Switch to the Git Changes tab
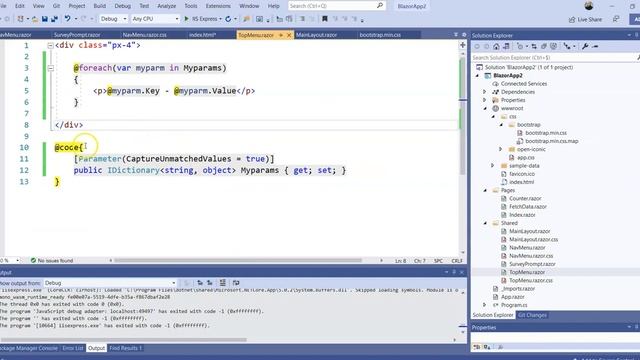 pyautogui.click(x=532, y=315)
